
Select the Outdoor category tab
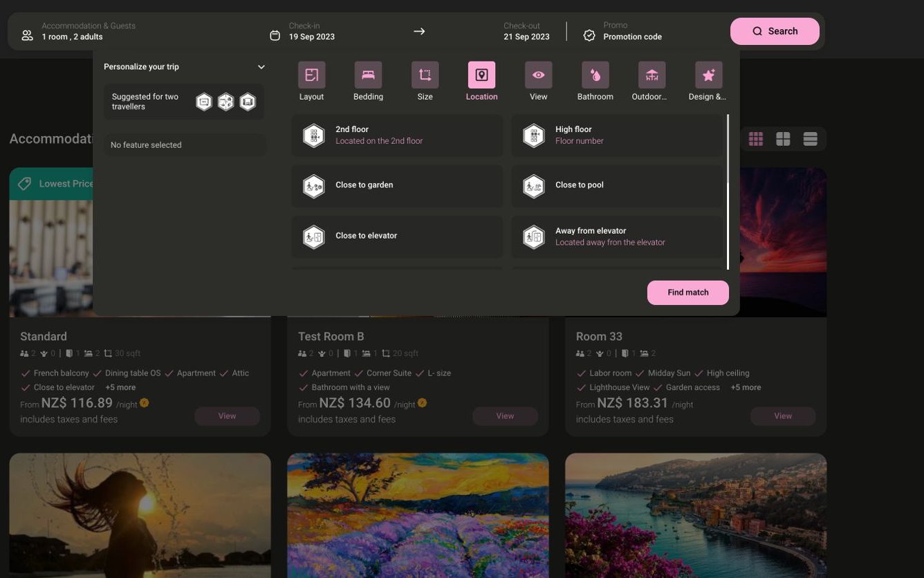tap(652, 82)
